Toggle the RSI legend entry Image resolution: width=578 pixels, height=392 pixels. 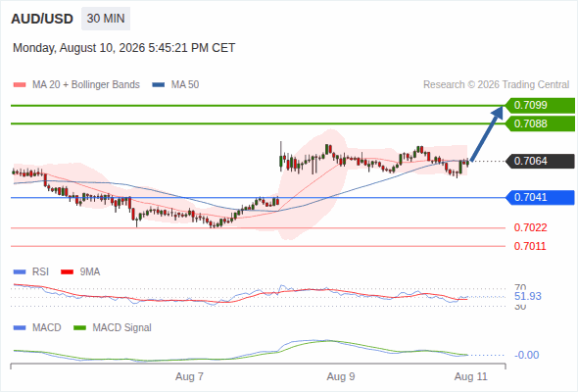pyautogui.click(x=31, y=272)
